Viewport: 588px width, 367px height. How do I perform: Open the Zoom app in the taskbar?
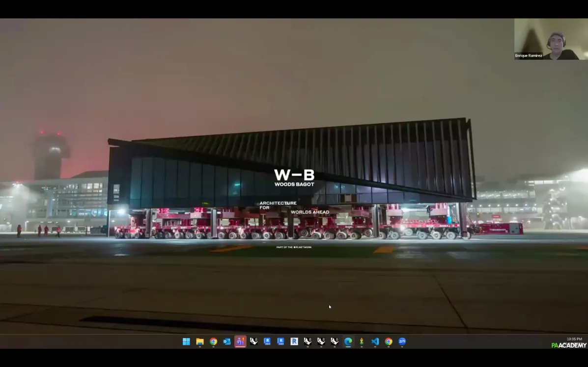click(402, 341)
